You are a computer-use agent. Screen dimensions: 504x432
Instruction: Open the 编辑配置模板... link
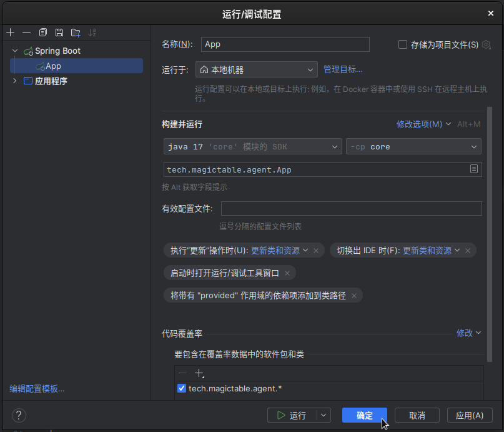click(37, 389)
